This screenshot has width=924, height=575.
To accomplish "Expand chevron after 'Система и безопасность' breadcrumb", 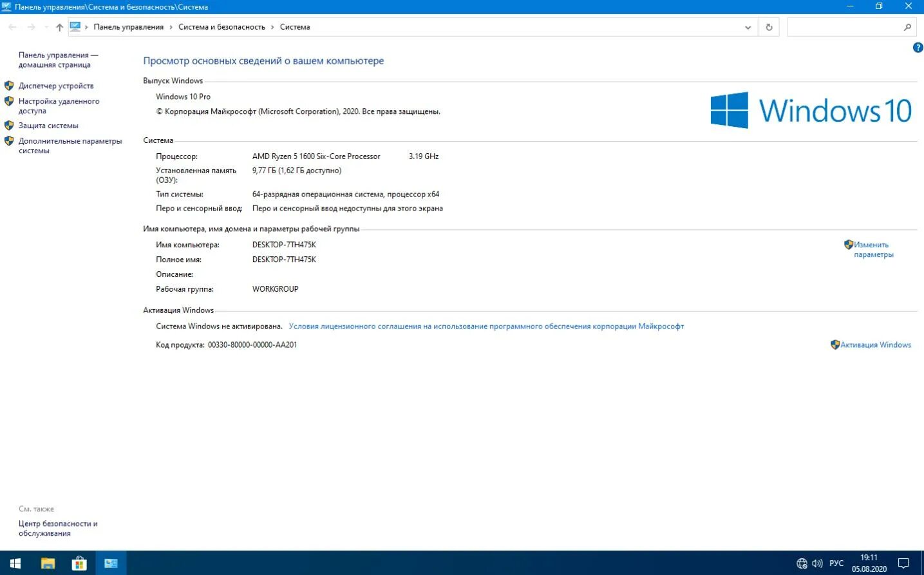I will (x=272, y=27).
